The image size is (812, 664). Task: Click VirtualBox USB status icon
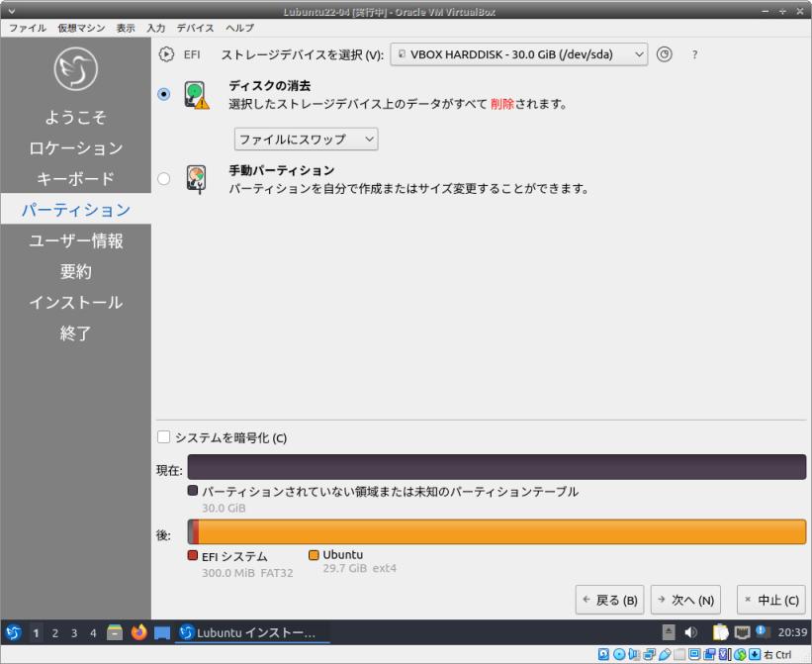tap(666, 654)
